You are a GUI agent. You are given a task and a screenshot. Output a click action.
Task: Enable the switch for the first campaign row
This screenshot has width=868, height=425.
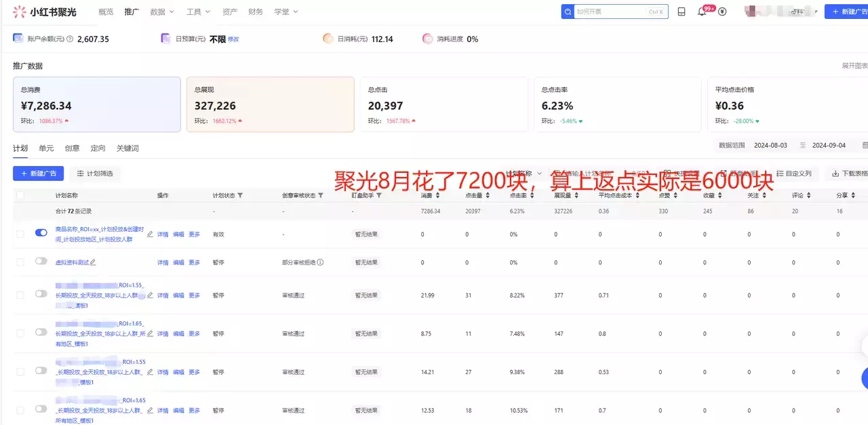pyautogui.click(x=41, y=232)
